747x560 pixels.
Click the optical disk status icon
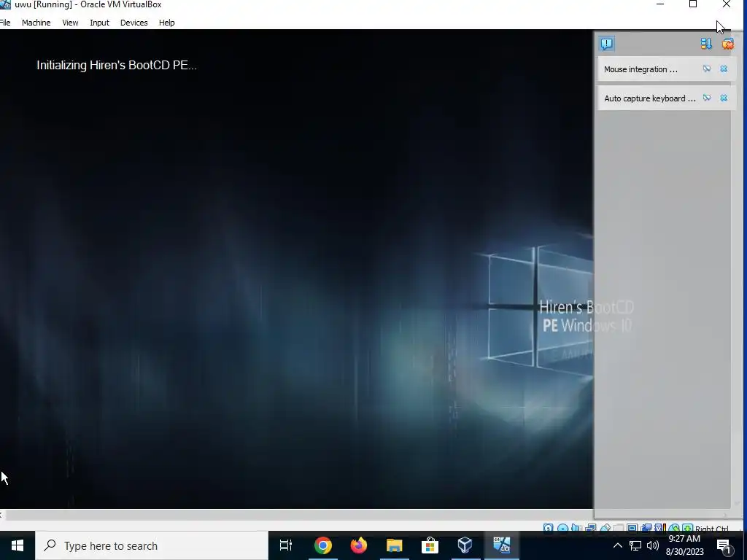[562, 528]
